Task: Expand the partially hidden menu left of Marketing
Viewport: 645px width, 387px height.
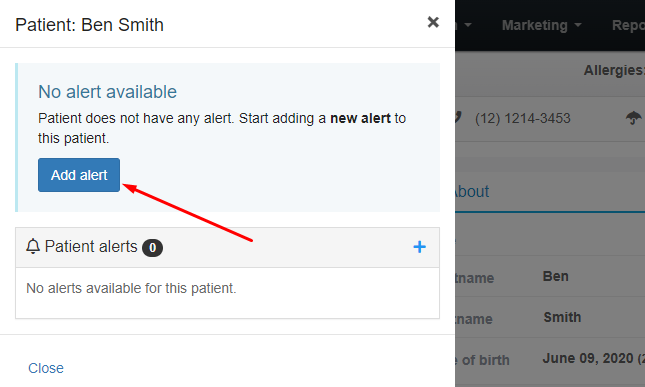Action: coord(464,25)
